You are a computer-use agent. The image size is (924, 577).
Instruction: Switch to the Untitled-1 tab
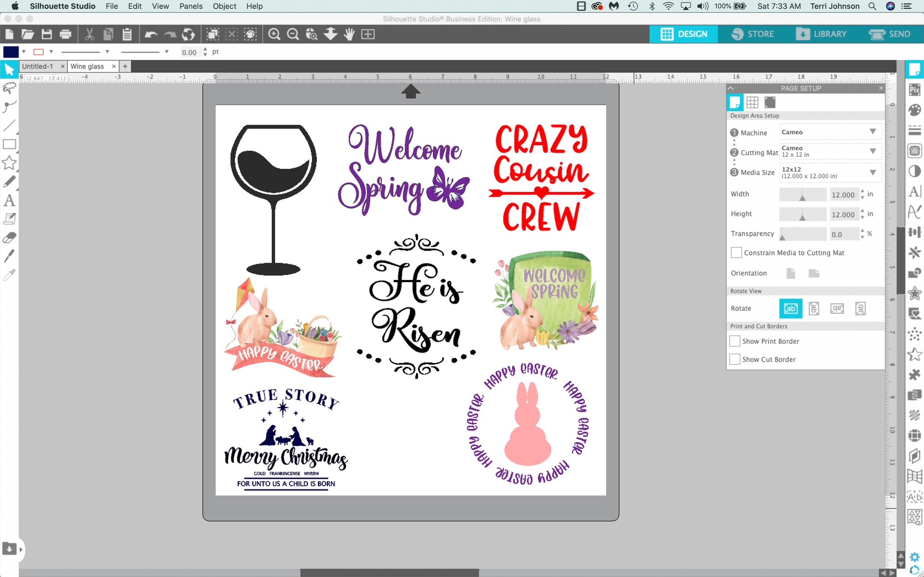pyautogui.click(x=38, y=66)
